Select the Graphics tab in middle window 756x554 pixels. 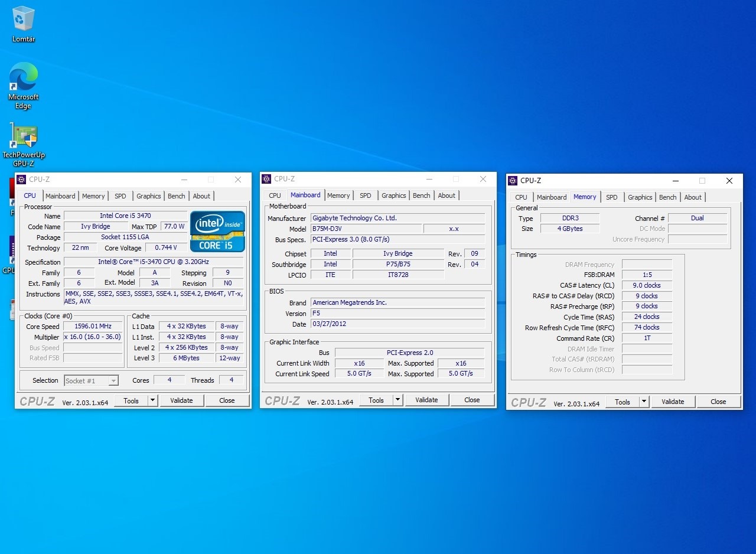point(394,195)
